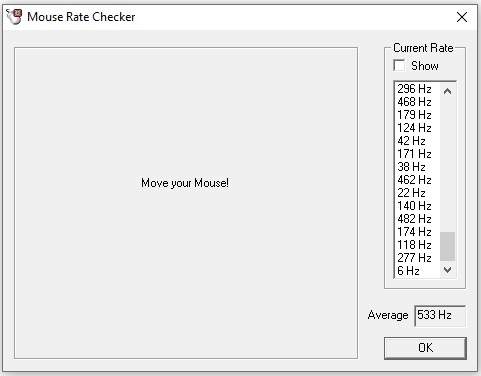Click the scroll down arrow in rate list
This screenshot has height=376, width=481.
pyautogui.click(x=448, y=269)
